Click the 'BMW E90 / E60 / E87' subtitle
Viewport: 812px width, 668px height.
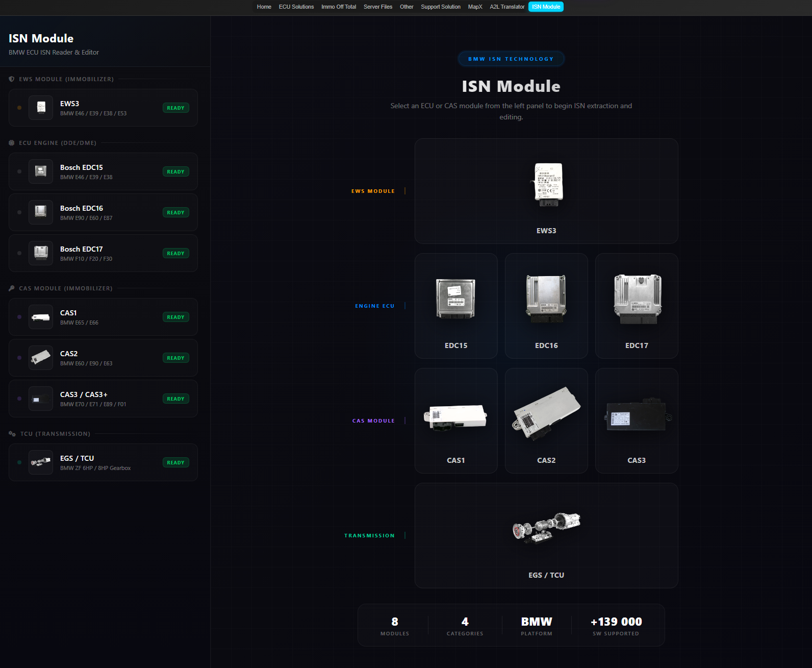tap(86, 218)
